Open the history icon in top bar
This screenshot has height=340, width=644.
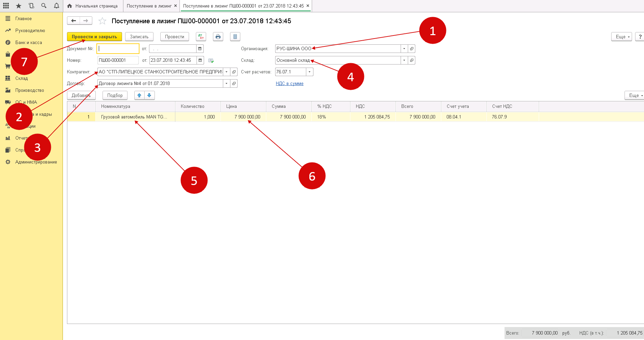[x=31, y=6]
